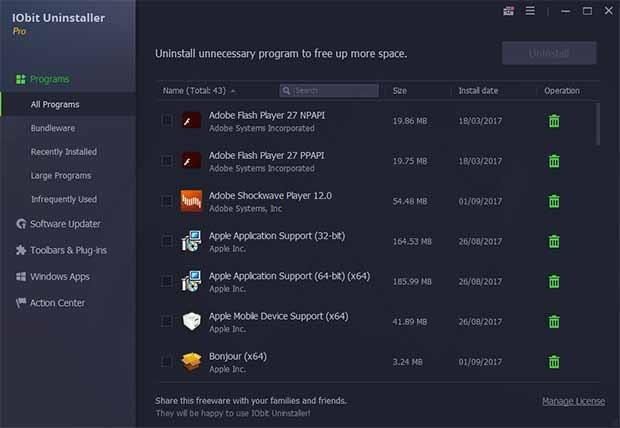620x428 pixels.
Task: Show Large Programs list
Action: (x=61, y=176)
